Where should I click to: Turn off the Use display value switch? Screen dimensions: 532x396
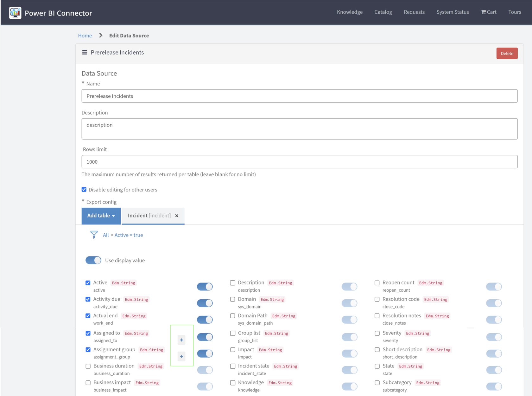pos(93,260)
